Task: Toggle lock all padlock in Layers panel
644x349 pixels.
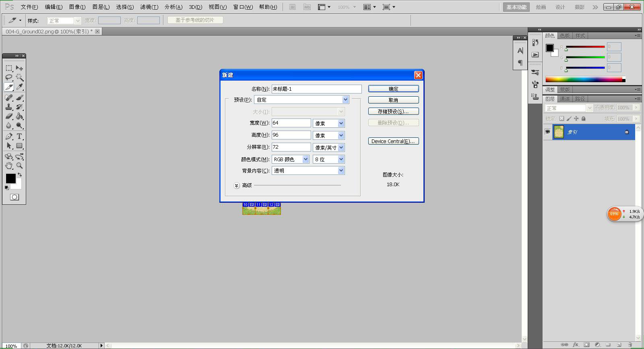Action: (x=583, y=118)
